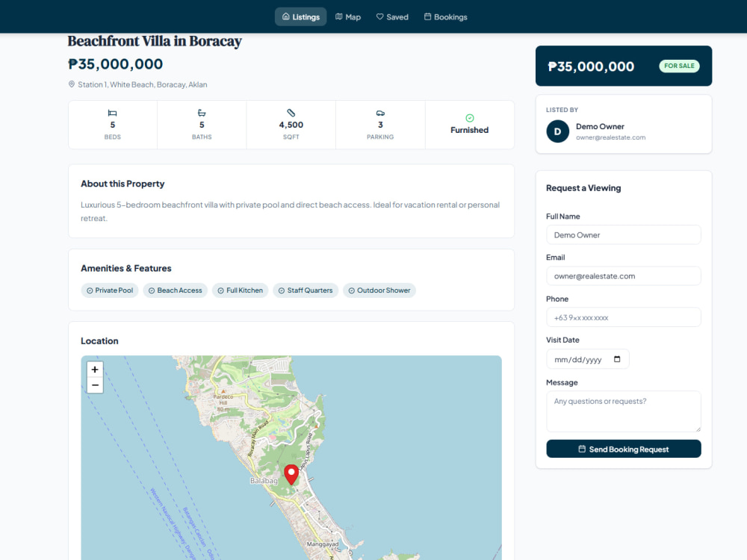Click the Visit Date field
This screenshot has width=747, height=560.
coord(588,360)
